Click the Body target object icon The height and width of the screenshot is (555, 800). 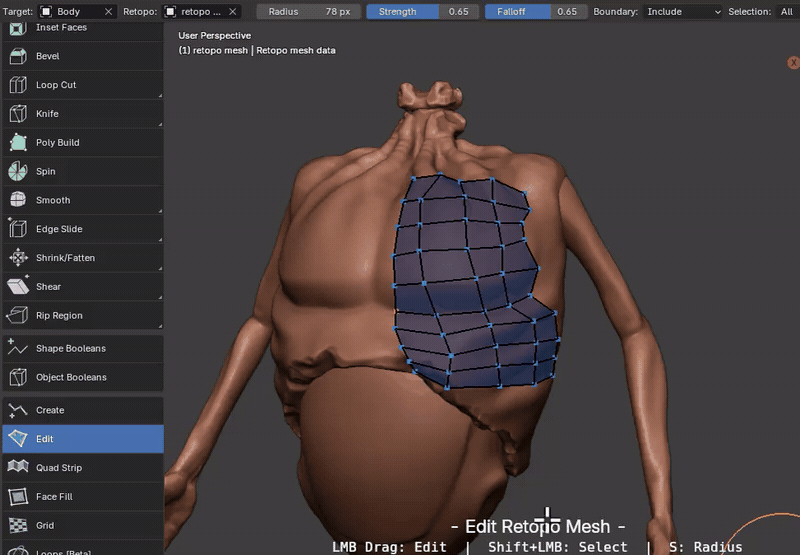46,11
